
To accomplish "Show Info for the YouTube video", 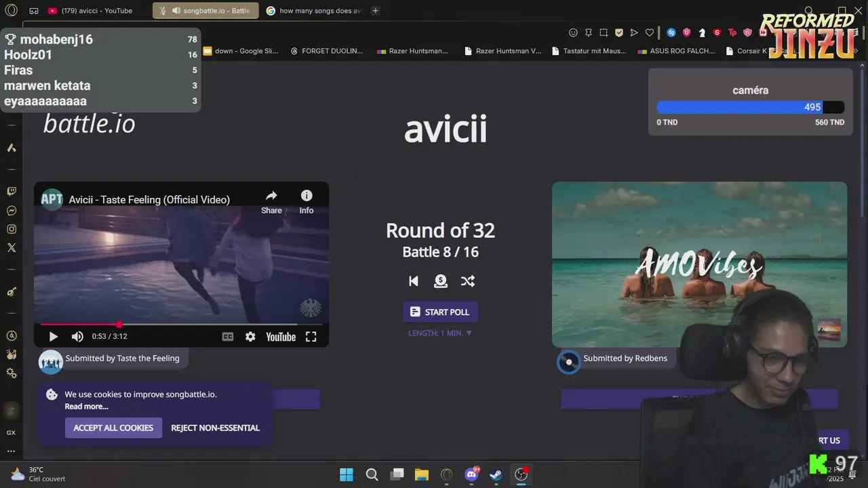I will (307, 201).
